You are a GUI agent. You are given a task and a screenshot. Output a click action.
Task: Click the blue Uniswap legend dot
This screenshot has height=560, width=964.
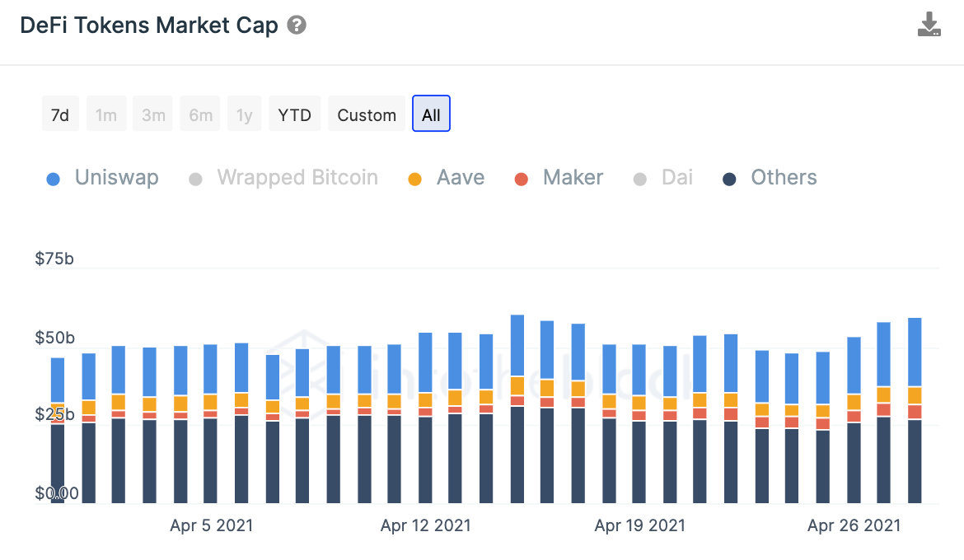(x=54, y=180)
